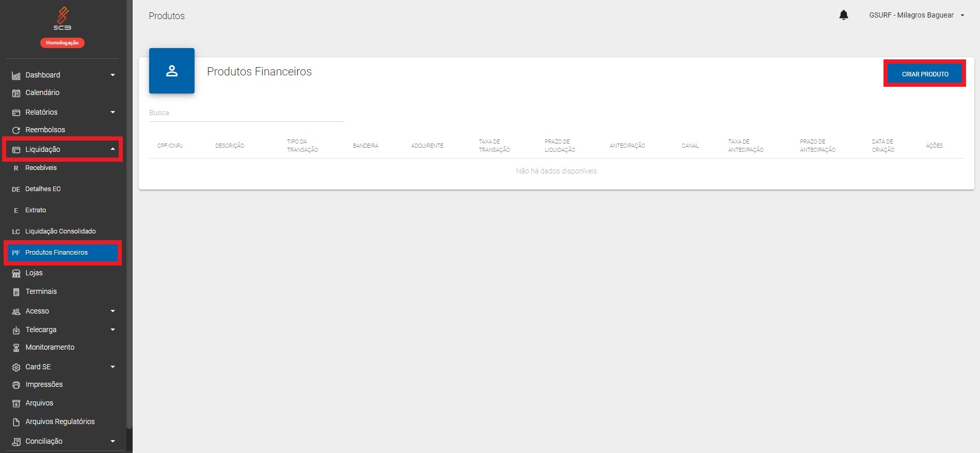Click the Terminais calculator icon

(16, 292)
